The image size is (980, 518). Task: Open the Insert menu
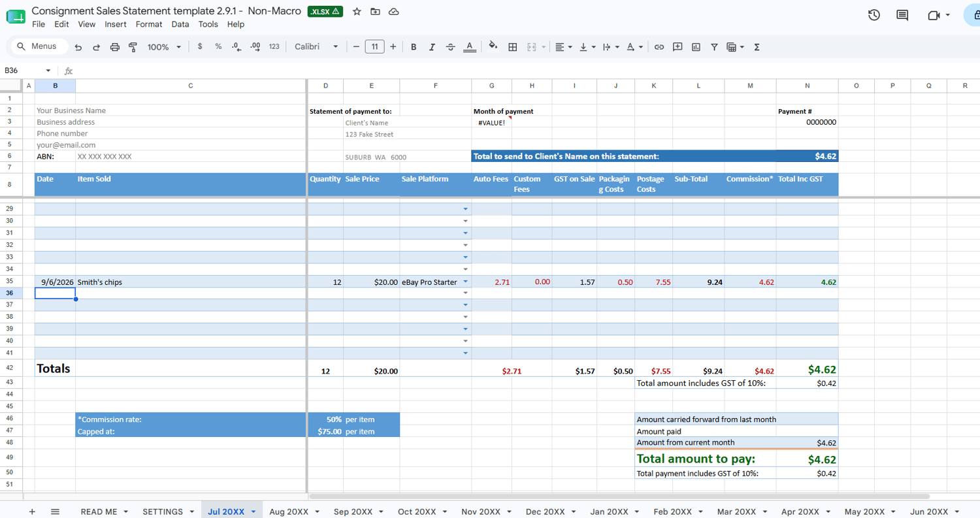(x=116, y=24)
